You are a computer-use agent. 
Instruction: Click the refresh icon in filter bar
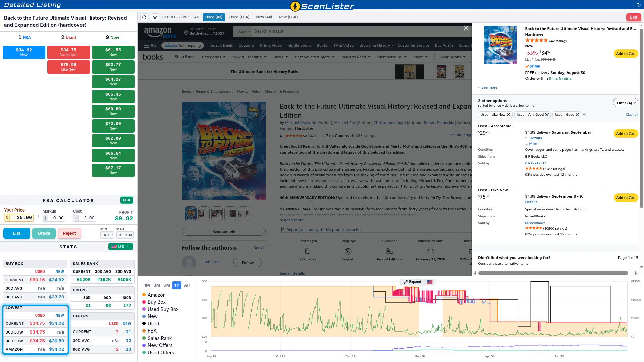pyautogui.click(x=144, y=17)
